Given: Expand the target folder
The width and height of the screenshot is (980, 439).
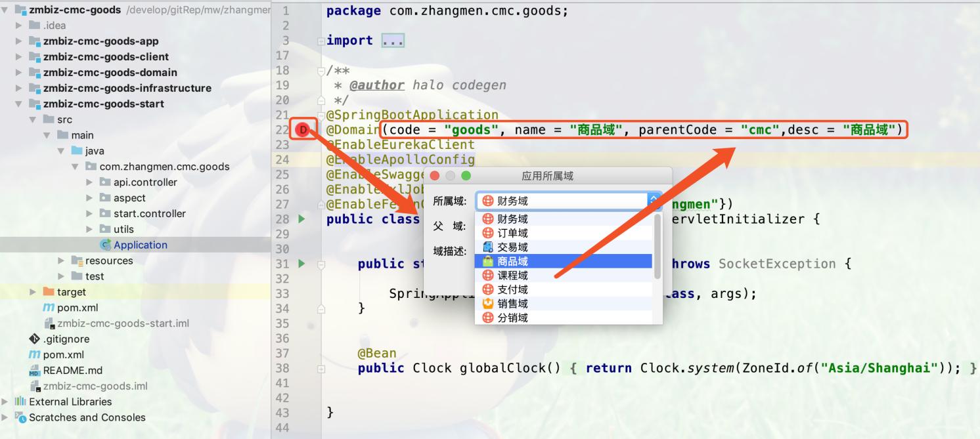Looking at the screenshot, I should click(x=33, y=292).
